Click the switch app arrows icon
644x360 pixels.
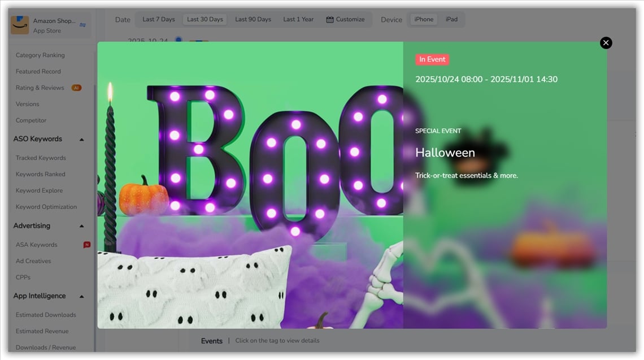(82, 25)
